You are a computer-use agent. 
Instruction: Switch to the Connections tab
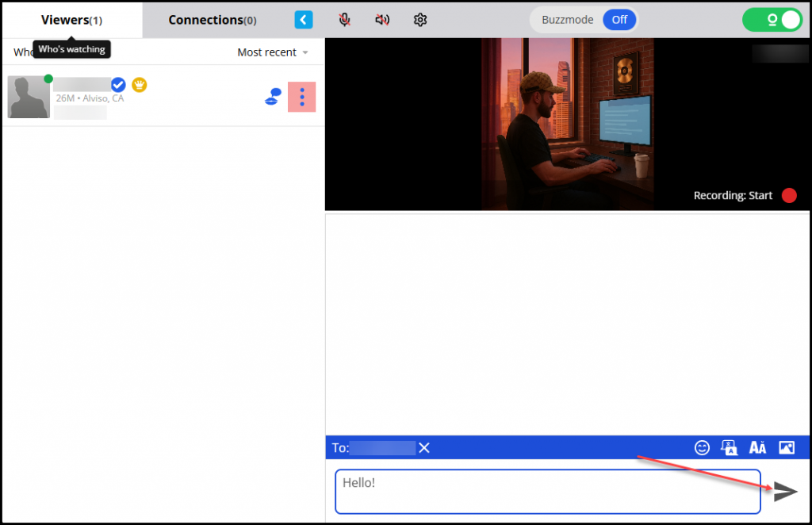pyautogui.click(x=212, y=20)
